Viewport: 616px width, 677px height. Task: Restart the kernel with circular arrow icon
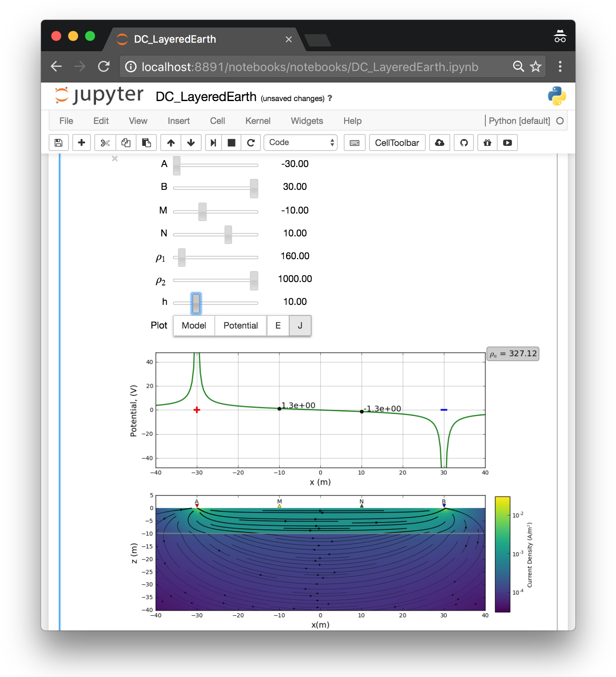[x=251, y=143]
